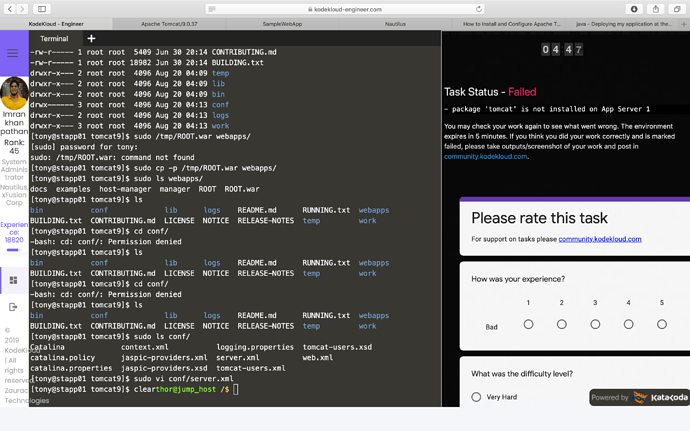This screenshot has height=431, width=690.
Task: Go back using browser back arrow
Action: coord(9,9)
